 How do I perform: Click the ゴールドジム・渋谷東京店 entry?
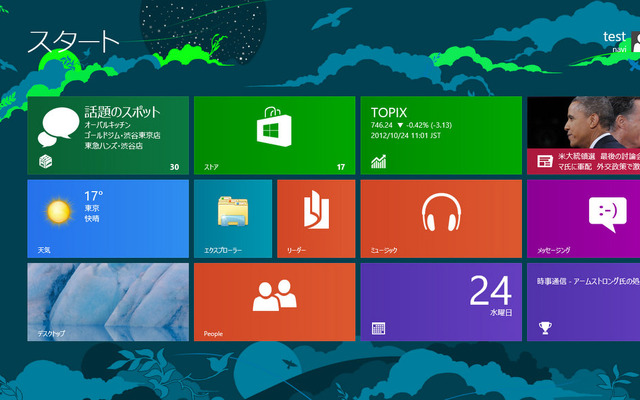[x=122, y=135]
